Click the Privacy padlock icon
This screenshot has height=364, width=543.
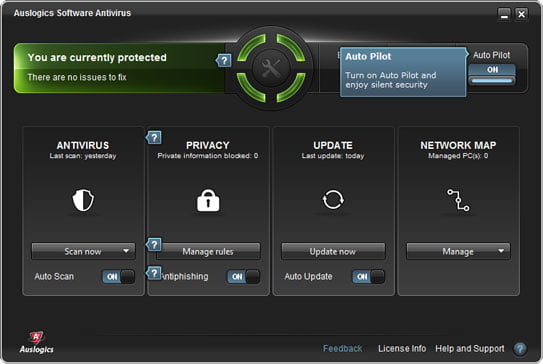pyautogui.click(x=208, y=200)
